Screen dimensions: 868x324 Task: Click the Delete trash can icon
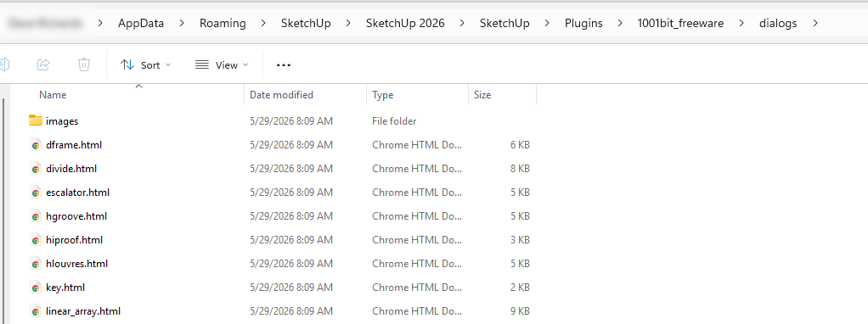(83, 64)
